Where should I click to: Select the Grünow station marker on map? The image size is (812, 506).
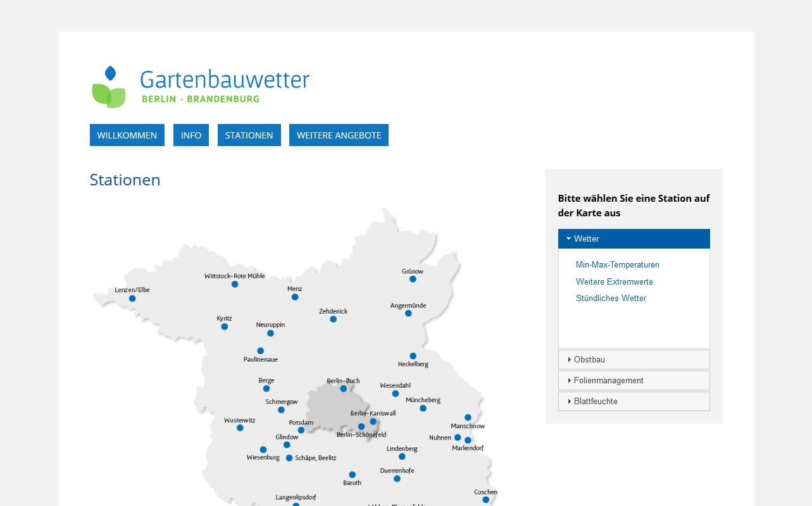(413, 279)
